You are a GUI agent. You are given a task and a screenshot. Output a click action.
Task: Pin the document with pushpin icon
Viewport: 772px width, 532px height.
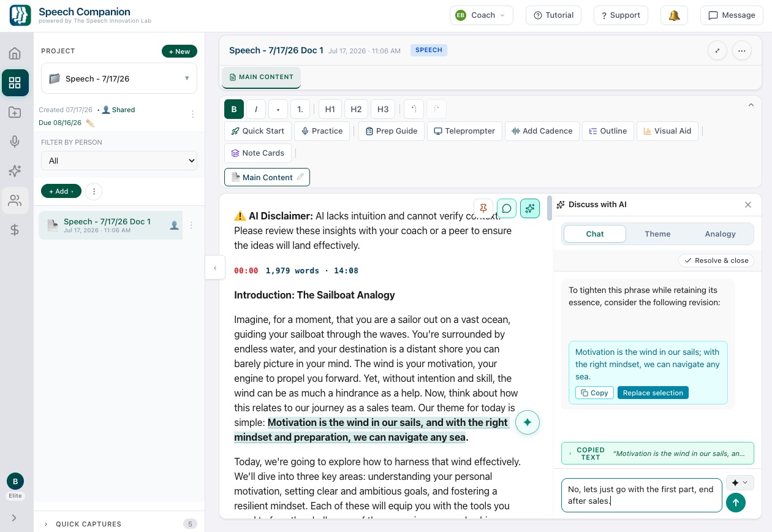tap(483, 208)
